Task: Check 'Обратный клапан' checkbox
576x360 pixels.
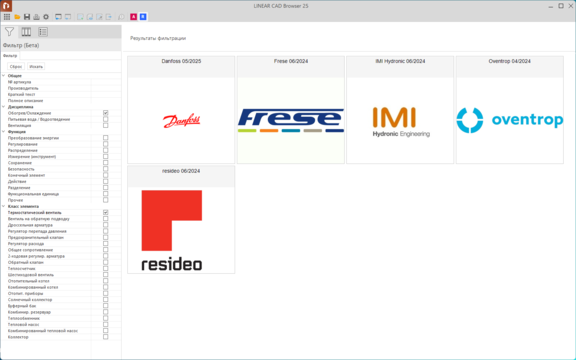Action: click(x=106, y=262)
